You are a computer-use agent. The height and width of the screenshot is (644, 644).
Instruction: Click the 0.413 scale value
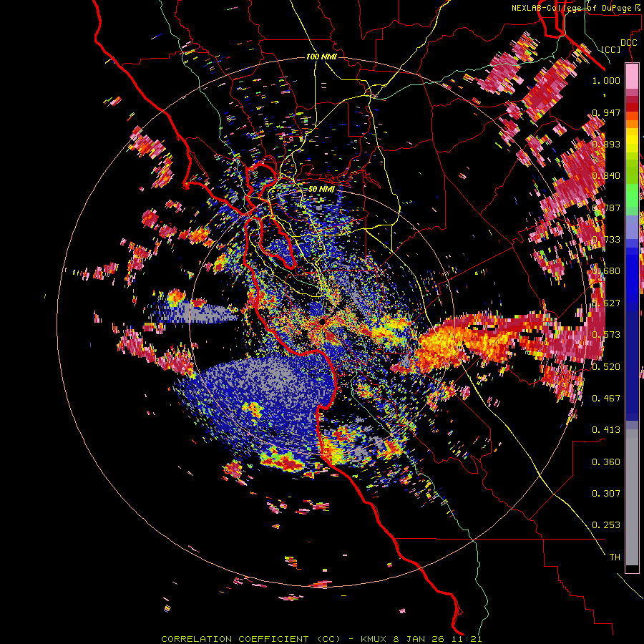click(606, 429)
